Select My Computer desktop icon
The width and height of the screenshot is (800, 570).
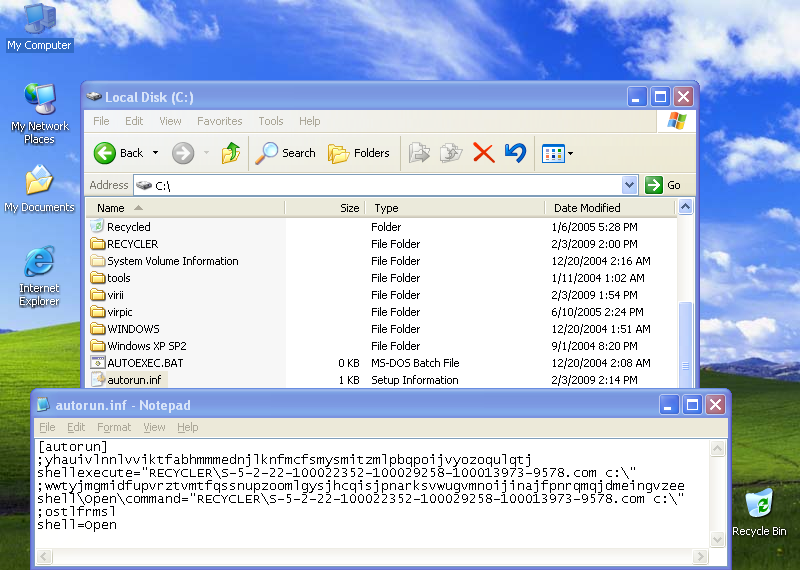[40, 19]
